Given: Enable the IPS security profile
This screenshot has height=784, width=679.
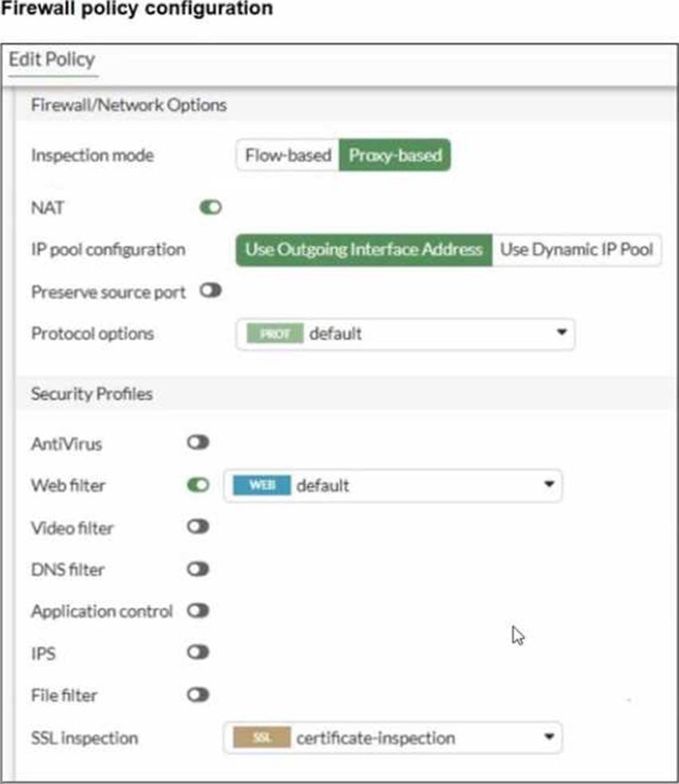Looking at the screenshot, I should tap(198, 652).
